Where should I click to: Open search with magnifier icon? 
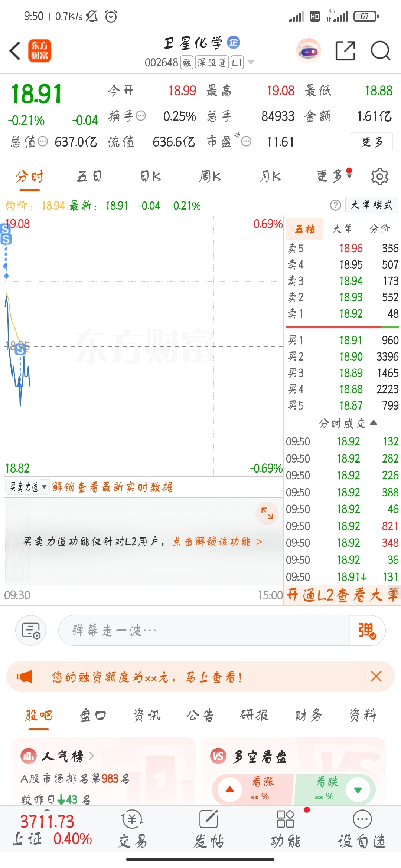click(x=381, y=51)
